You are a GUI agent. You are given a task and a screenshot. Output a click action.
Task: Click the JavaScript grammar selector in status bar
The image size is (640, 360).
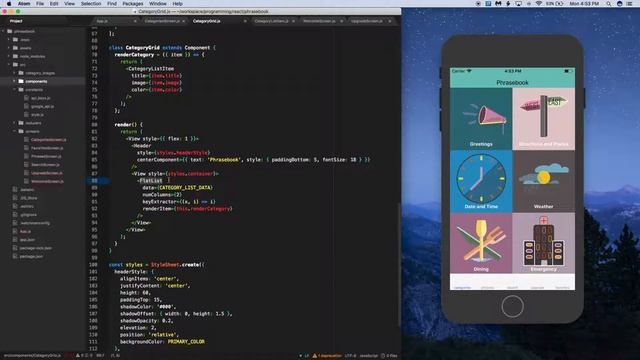point(368,356)
